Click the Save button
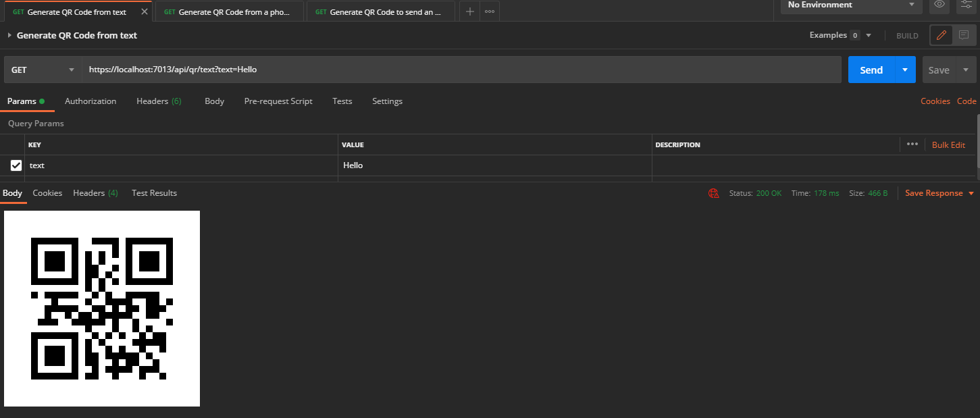980x418 pixels. click(939, 70)
